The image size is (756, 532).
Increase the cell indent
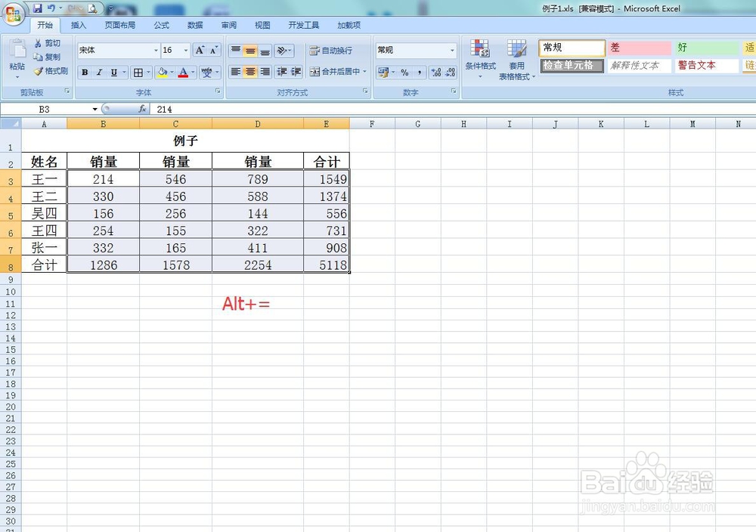click(296, 72)
